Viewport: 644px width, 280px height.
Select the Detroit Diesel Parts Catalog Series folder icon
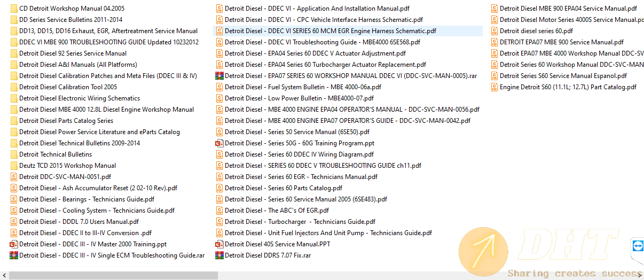click(x=14, y=121)
